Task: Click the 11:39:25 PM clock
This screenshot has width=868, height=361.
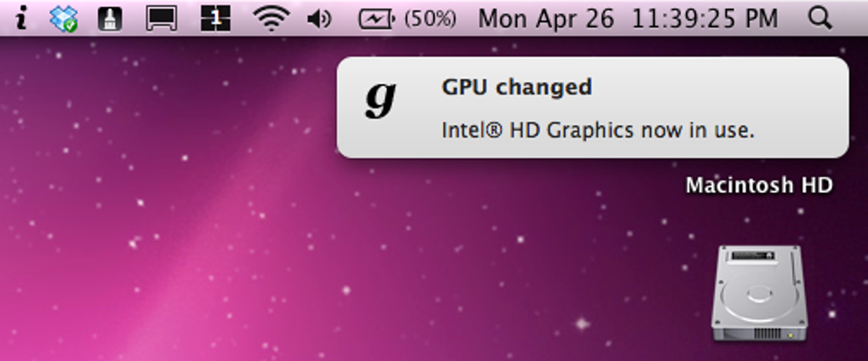Action: (705, 19)
